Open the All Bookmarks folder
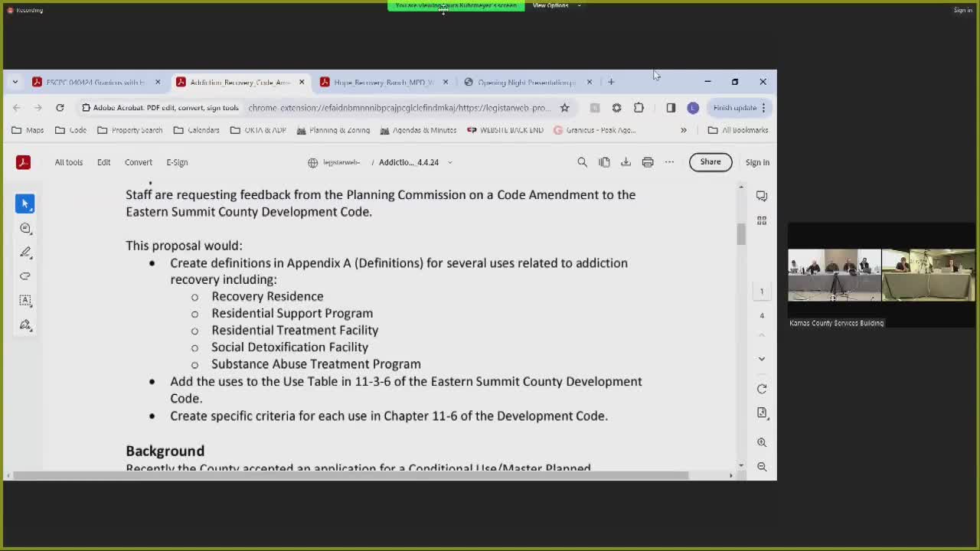Screen dimensions: 980x551 (738, 130)
